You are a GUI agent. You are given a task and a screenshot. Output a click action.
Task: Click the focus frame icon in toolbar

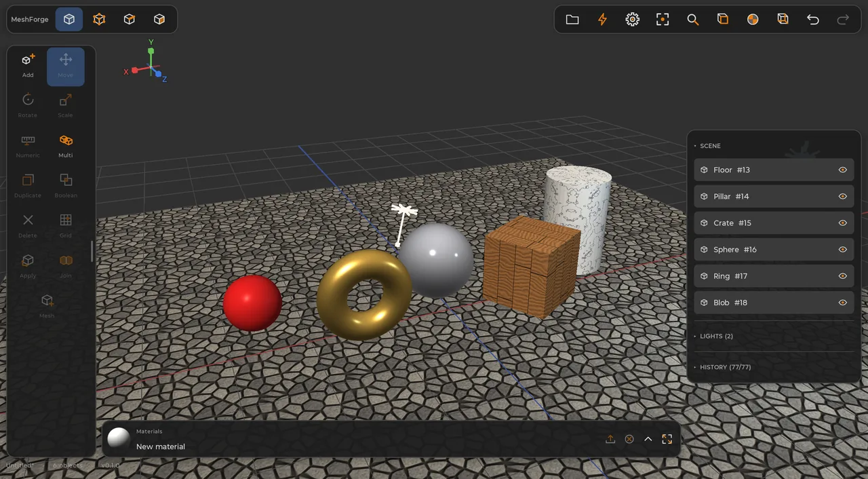pyautogui.click(x=663, y=20)
